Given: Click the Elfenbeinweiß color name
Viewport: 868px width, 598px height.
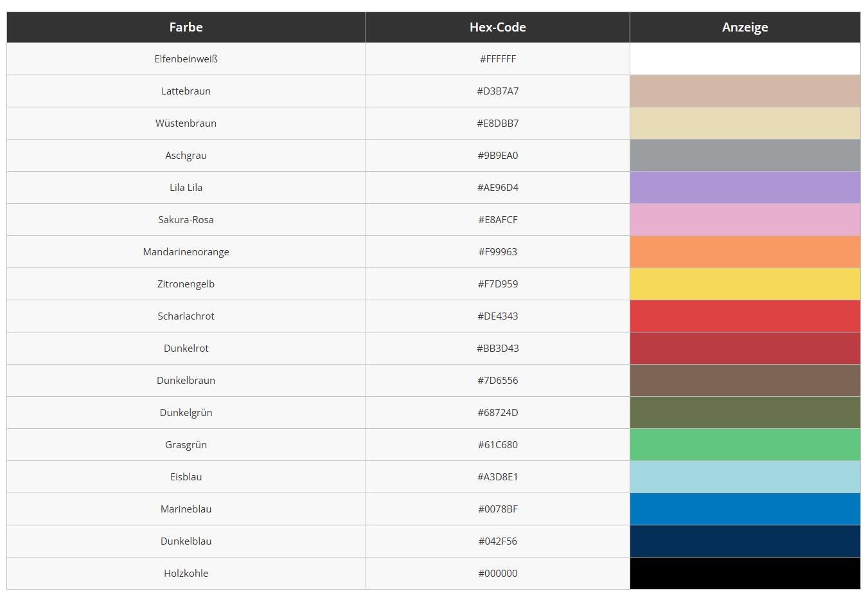Looking at the screenshot, I should point(186,59).
